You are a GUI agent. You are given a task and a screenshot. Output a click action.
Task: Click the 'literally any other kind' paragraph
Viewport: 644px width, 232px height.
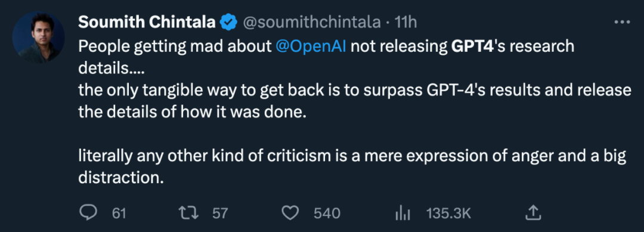[352, 167]
